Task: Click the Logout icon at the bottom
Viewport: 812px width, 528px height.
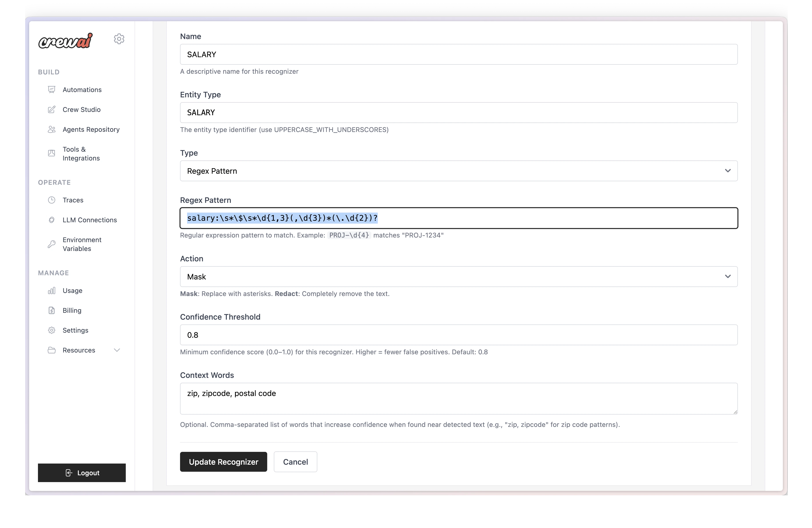Action: pyautogui.click(x=69, y=473)
